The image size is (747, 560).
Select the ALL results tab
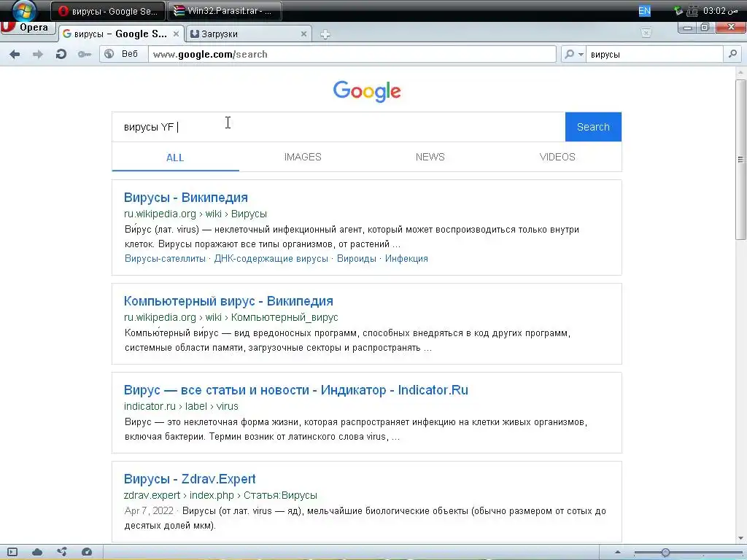tap(175, 157)
